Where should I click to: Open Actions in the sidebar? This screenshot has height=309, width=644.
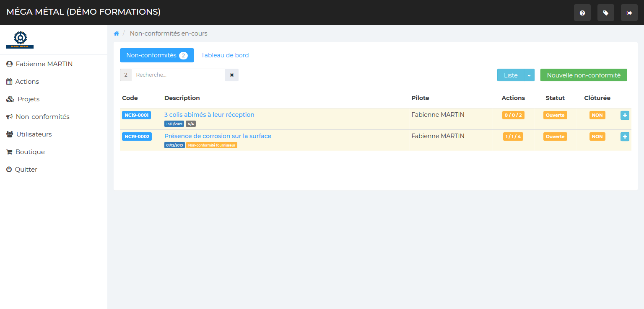pyautogui.click(x=27, y=82)
